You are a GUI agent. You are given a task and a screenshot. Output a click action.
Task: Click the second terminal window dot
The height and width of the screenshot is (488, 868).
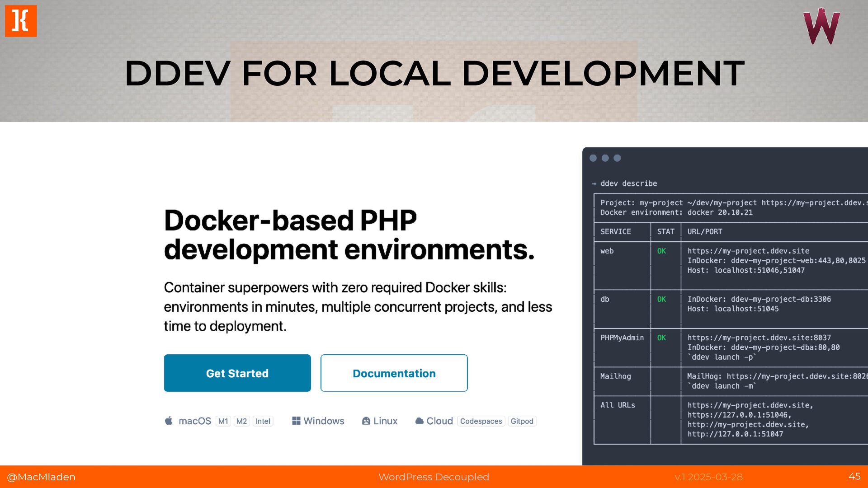[x=605, y=158]
